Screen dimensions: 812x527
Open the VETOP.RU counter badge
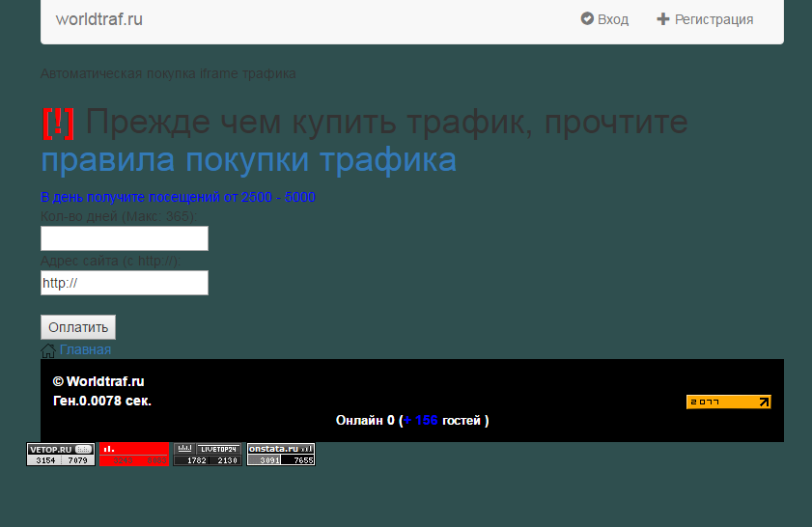[x=60, y=455]
